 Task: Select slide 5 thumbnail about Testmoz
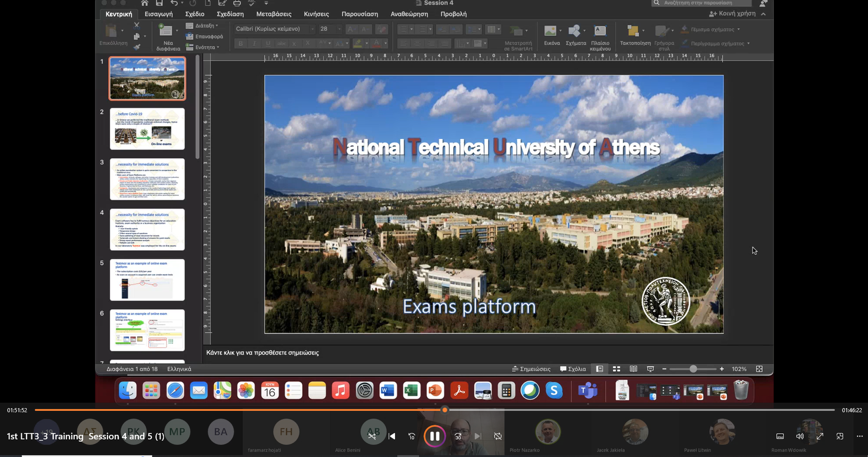(x=147, y=280)
